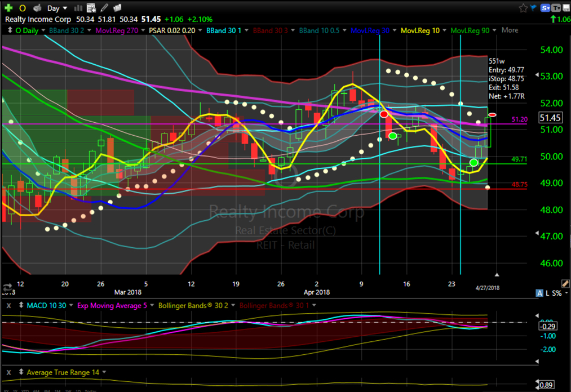Click the white scale arrow near 53.00
This screenshot has height=392, width=571.
537,74
